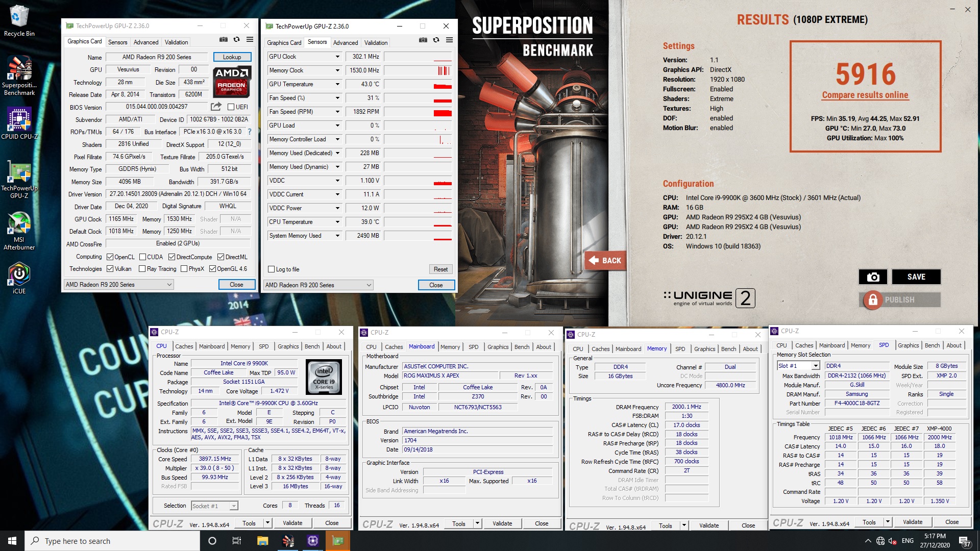Screen dimensions: 980x551
Task: Open the notification center icon
Action: [965, 541]
